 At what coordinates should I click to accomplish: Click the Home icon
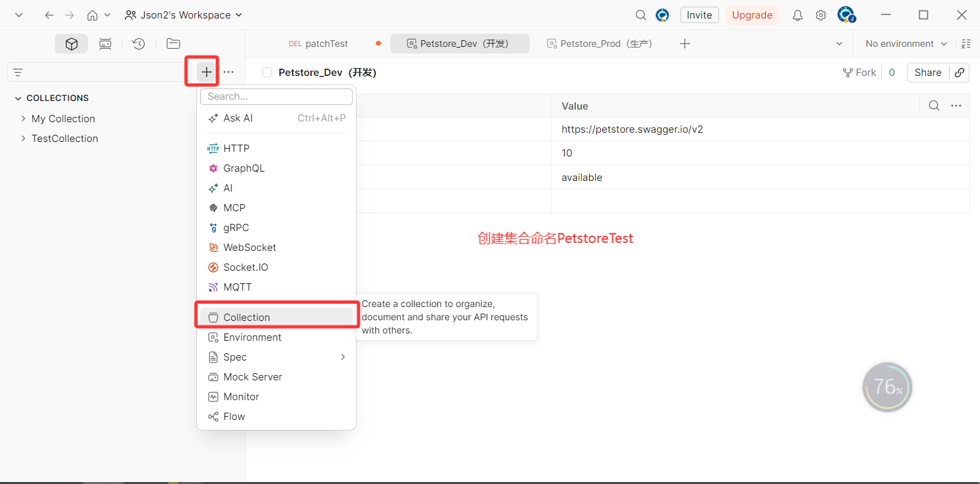coord(93,15)
